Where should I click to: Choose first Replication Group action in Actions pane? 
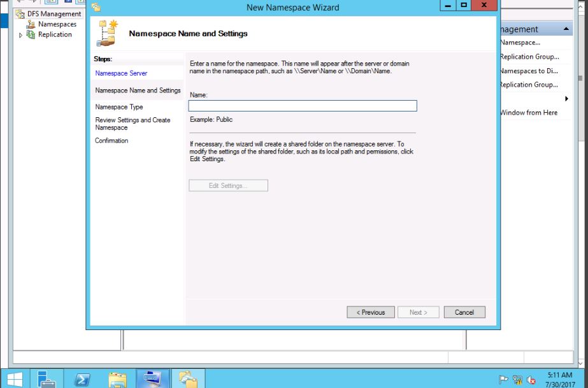pos(529,57)
